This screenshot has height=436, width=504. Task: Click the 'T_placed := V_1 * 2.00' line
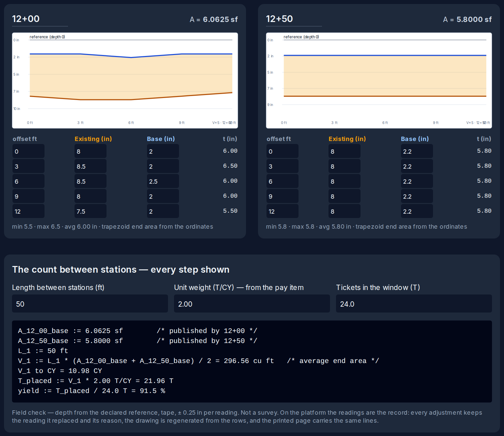point(96,381)
